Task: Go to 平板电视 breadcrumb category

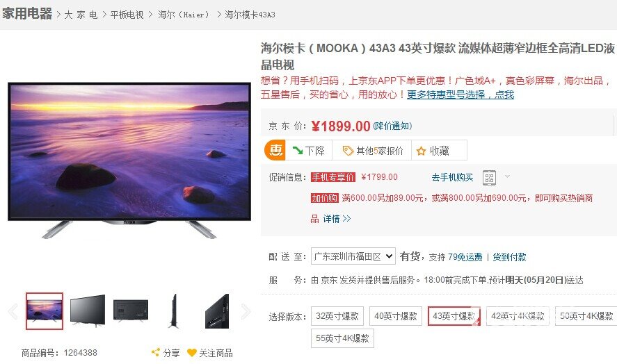Action: pyautogui.click(x=127, y=15)
